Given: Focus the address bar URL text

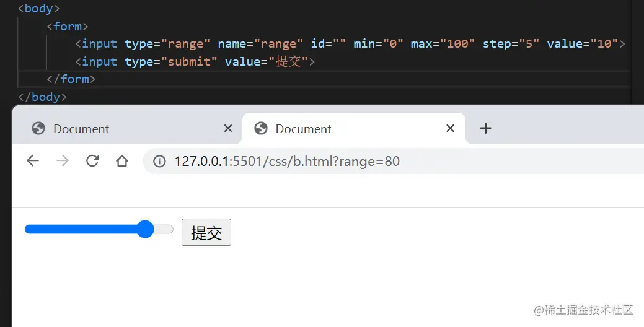Looking at the screenshot, I should [x=287, y=161].
